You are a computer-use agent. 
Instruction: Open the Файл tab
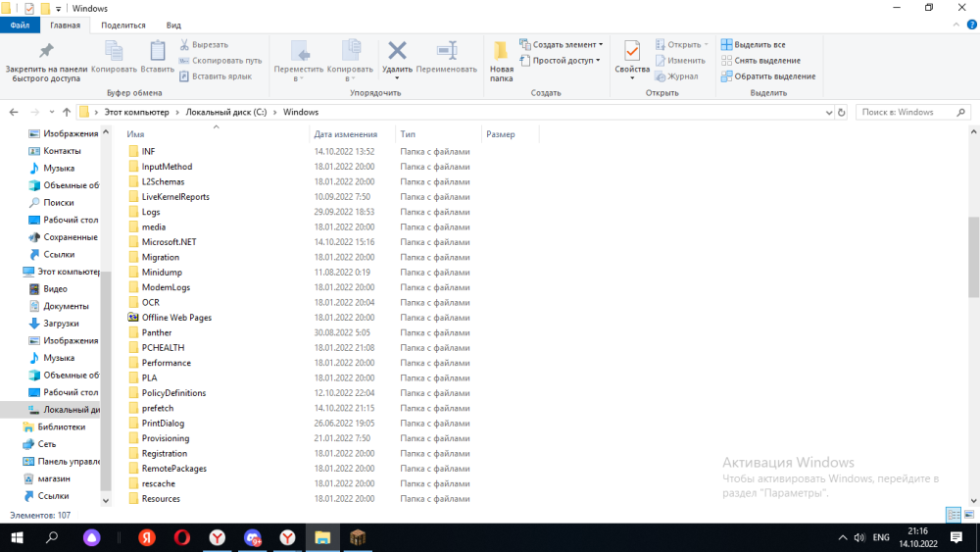point(20,25)
